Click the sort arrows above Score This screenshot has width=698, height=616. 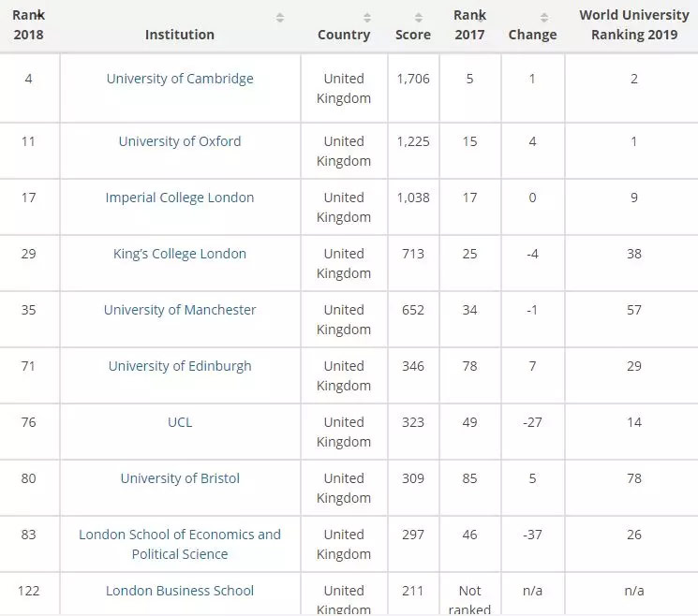point(419,18)
